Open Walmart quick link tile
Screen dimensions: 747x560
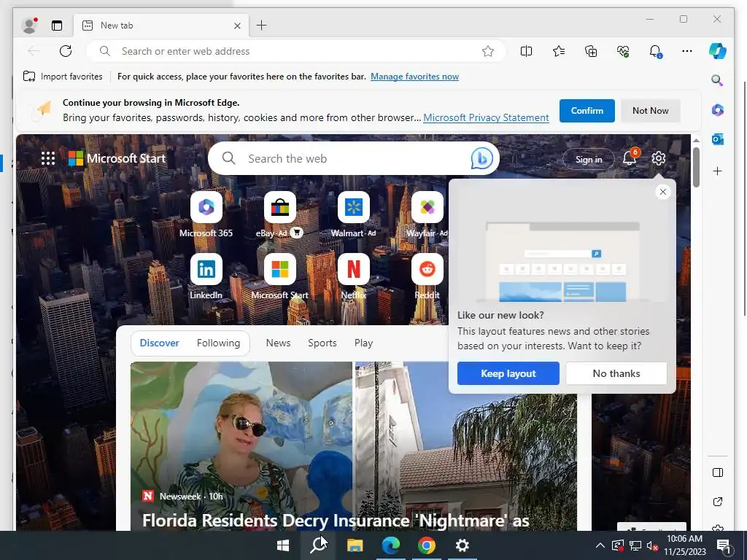[x=354, y=214]
